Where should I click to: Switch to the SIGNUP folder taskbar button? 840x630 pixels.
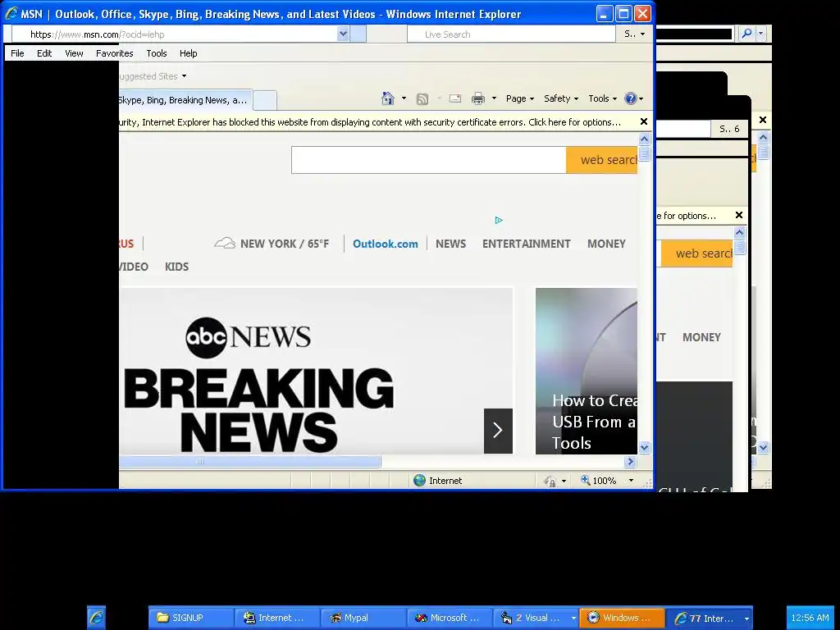click(x=191, y=618)
